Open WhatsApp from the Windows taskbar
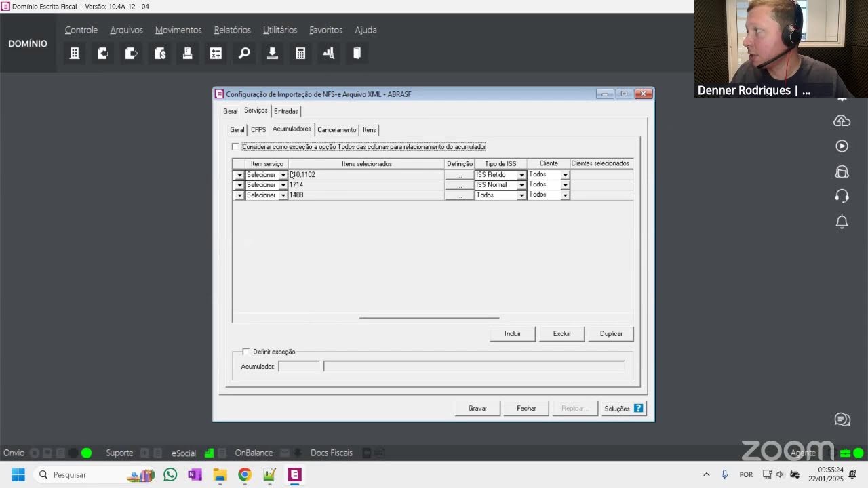This screenshot has height=488, width=868. (170, 474)
